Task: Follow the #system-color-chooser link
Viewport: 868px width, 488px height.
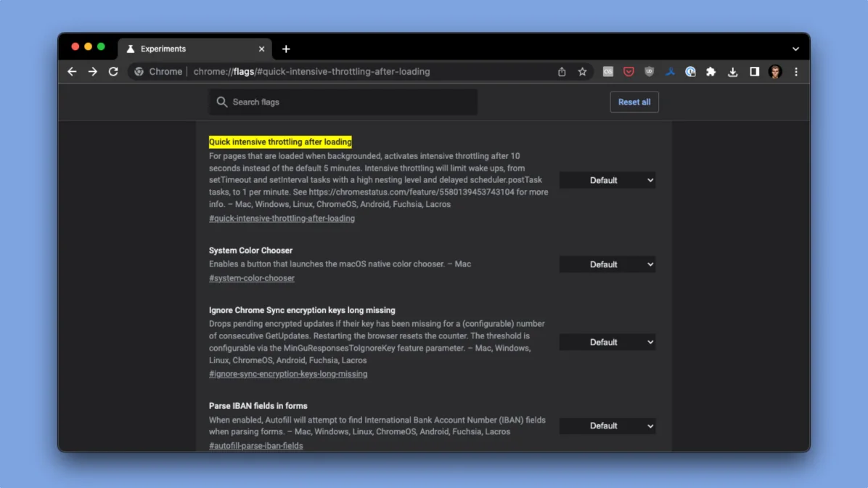Action: coord(251,277)
